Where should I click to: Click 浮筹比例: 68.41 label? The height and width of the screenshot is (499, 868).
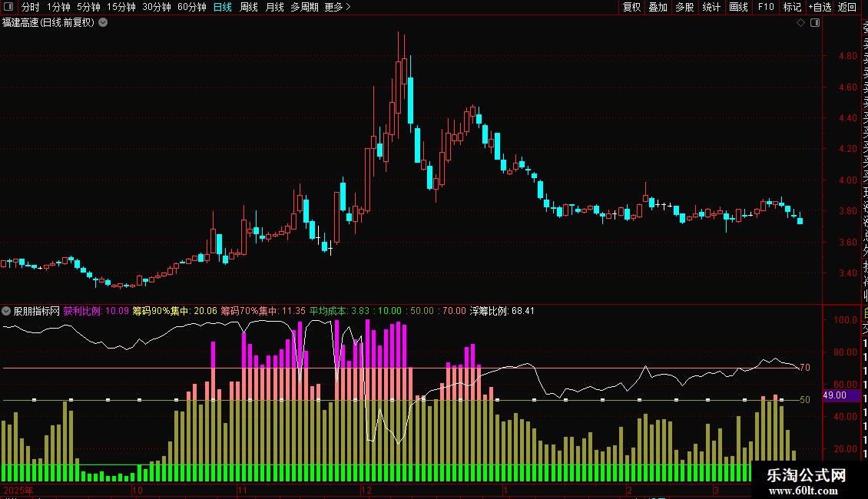coord(502,311)
